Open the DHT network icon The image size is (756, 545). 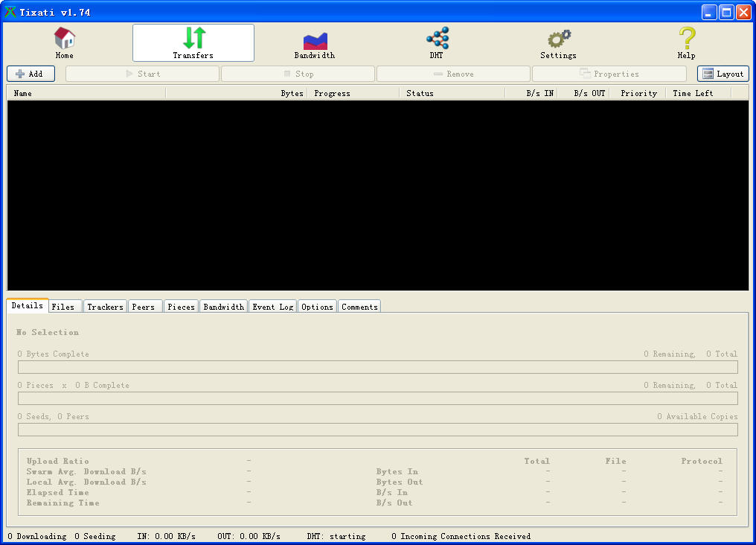point(437,38)
